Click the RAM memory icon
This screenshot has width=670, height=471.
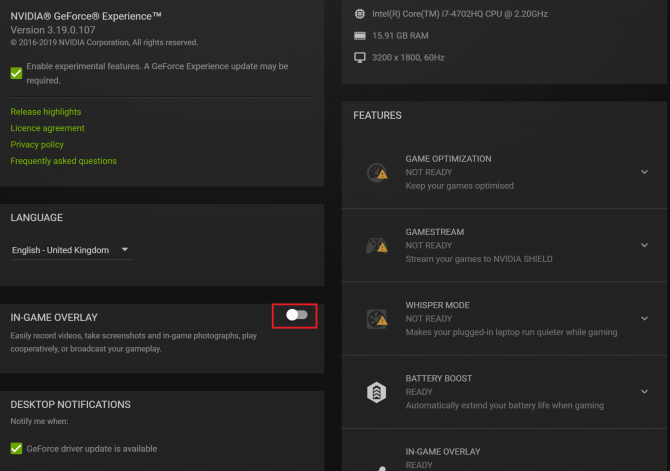(360, 35)
